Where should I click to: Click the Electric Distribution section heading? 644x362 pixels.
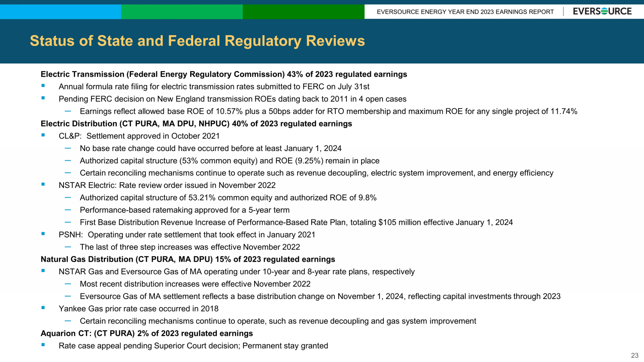196,124
